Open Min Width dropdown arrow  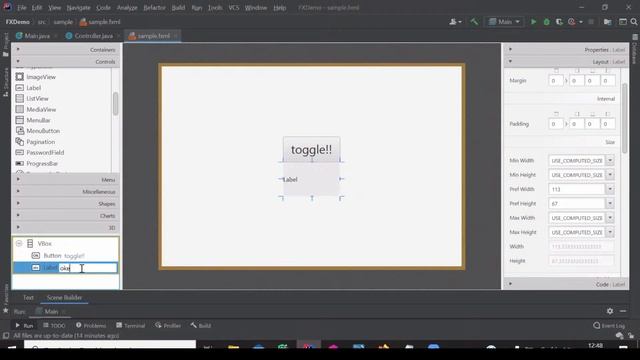(x=610, y=160)
